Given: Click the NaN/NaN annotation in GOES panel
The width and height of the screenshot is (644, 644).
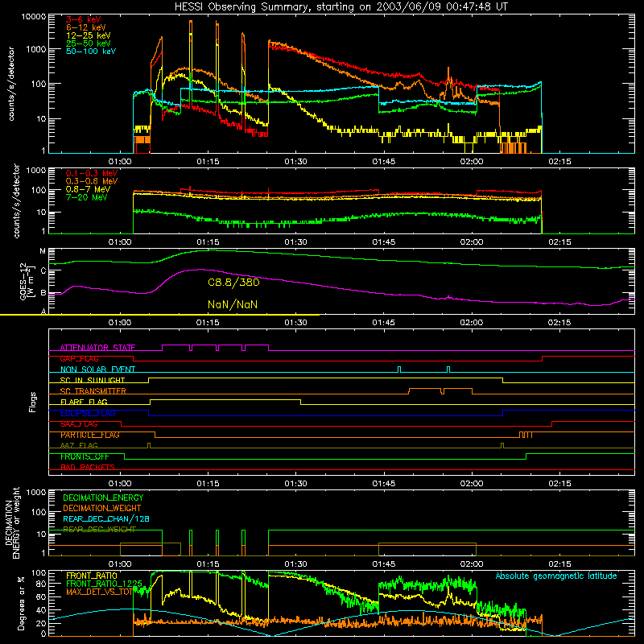Looking at the screenshot, I should click(233, 305).
